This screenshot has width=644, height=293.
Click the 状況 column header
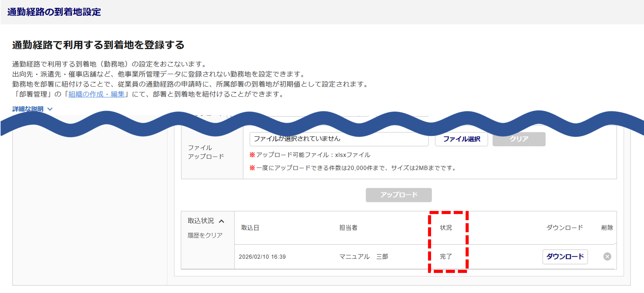click(446, 228)
